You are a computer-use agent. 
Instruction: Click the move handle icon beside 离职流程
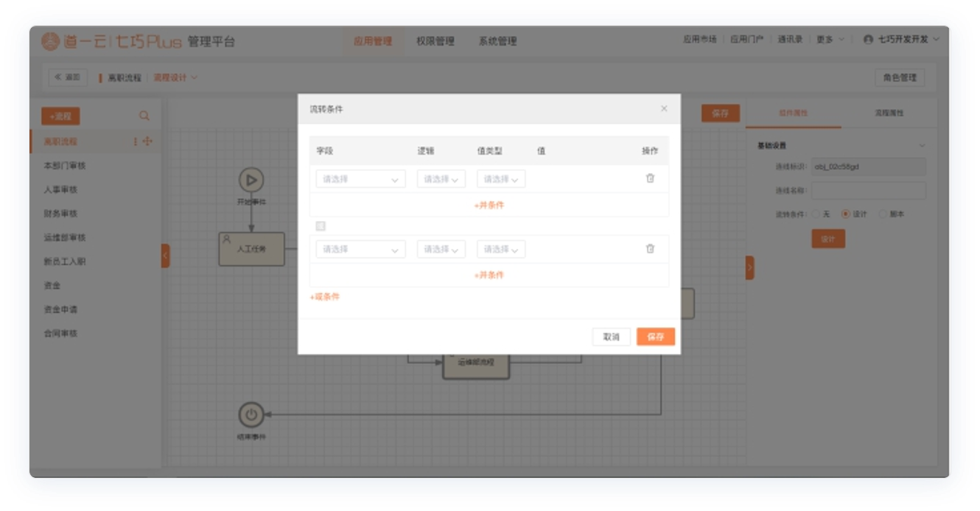[x=147, y=141]
